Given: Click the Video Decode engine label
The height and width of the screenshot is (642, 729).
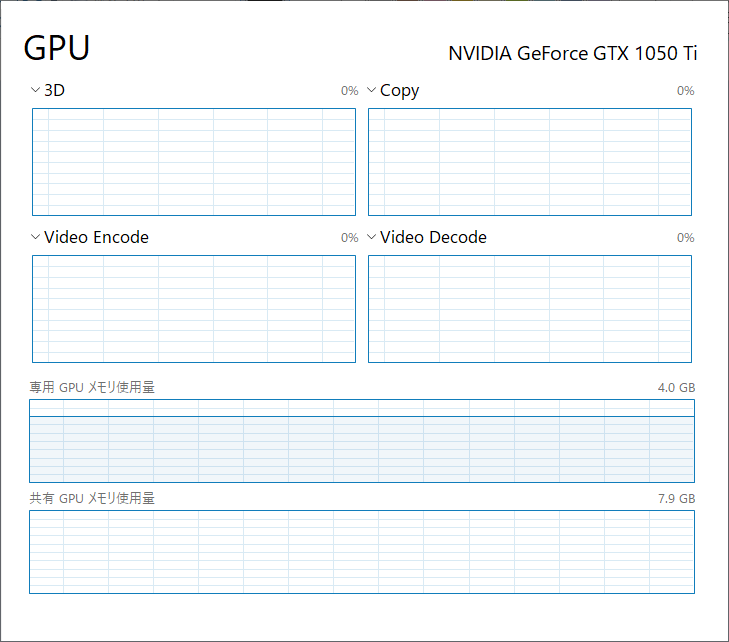Looking at the screenshot, I should point(433,238).
